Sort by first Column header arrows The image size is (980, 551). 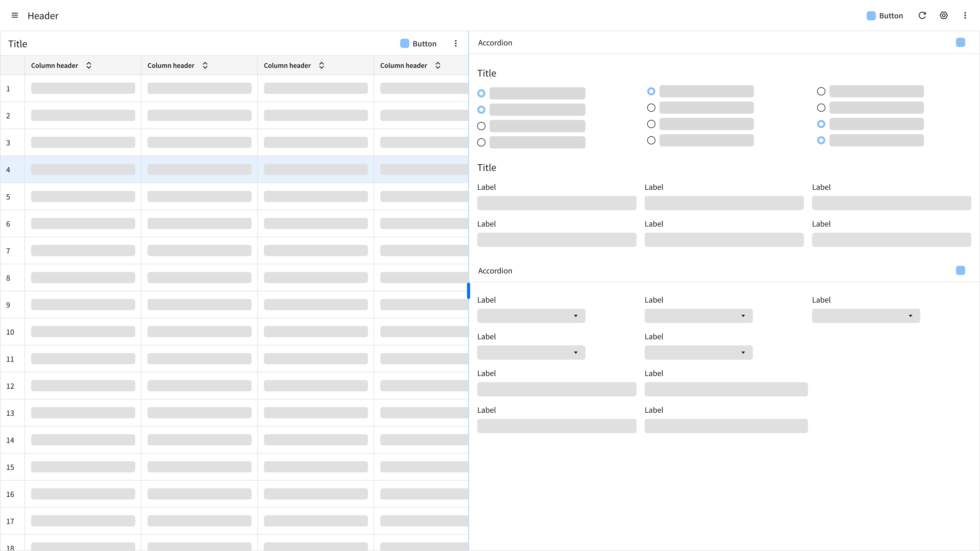[89, 65]
